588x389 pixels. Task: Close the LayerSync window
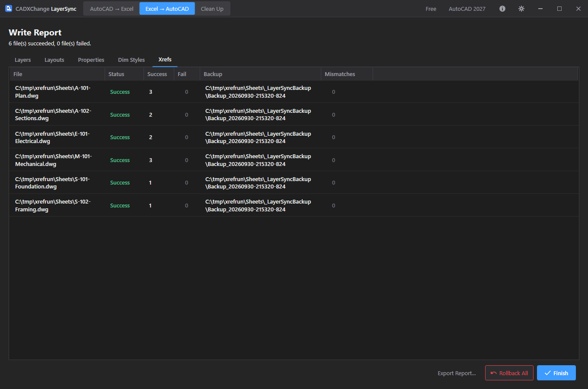click(578, 9)
